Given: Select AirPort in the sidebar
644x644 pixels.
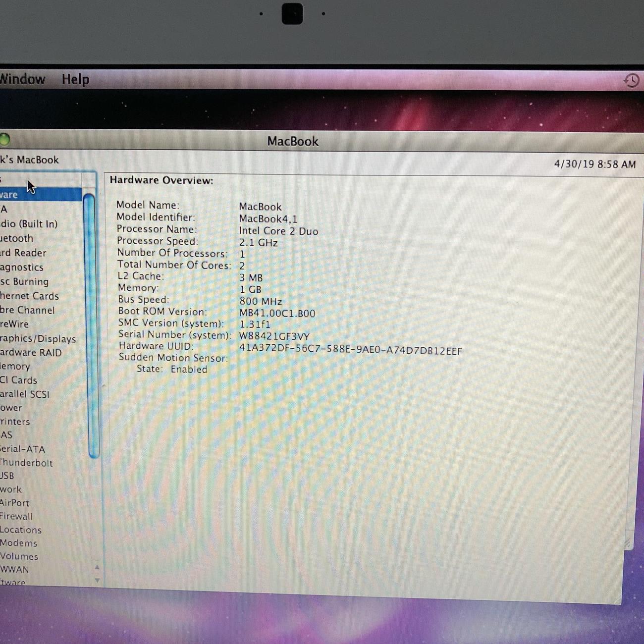Looking at the screenshot, I should coord(14,503).
